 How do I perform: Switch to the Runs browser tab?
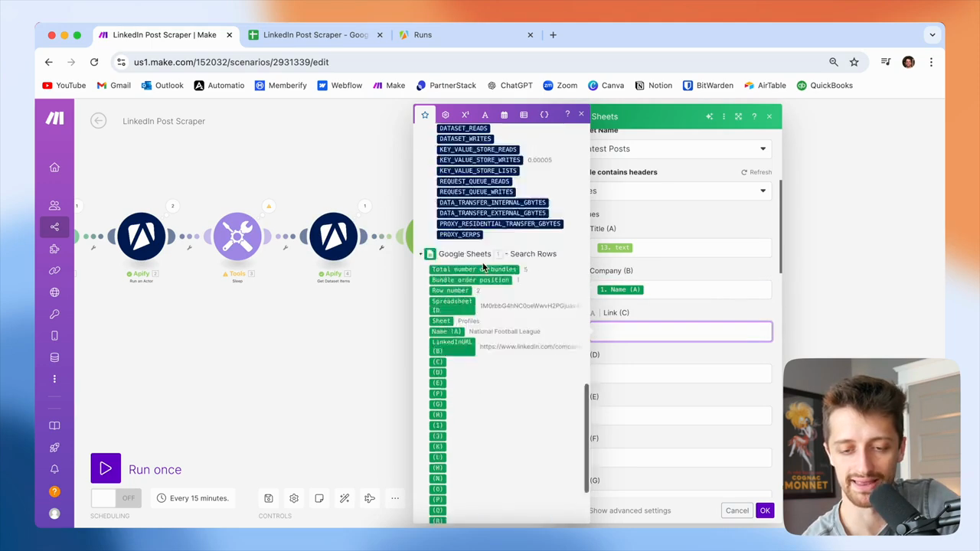click(x=465, y=34)
